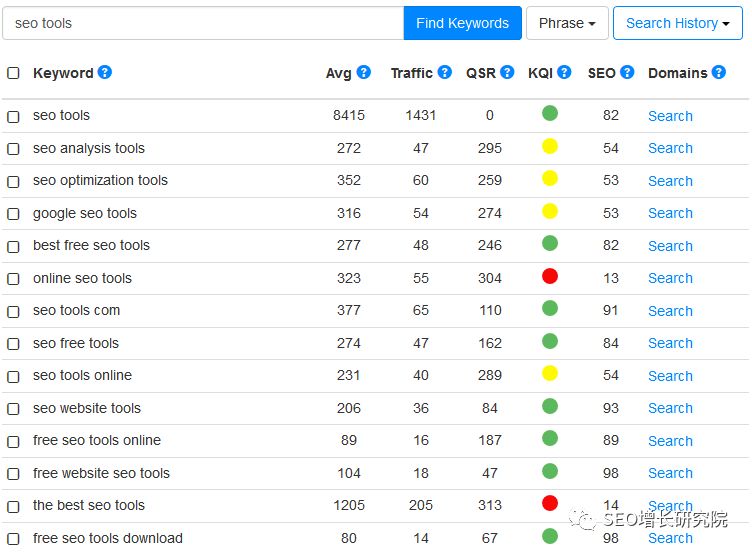The image size is (752, 552).
Task: Open the Domains column help icon
Action: click(x=718, y=72)
